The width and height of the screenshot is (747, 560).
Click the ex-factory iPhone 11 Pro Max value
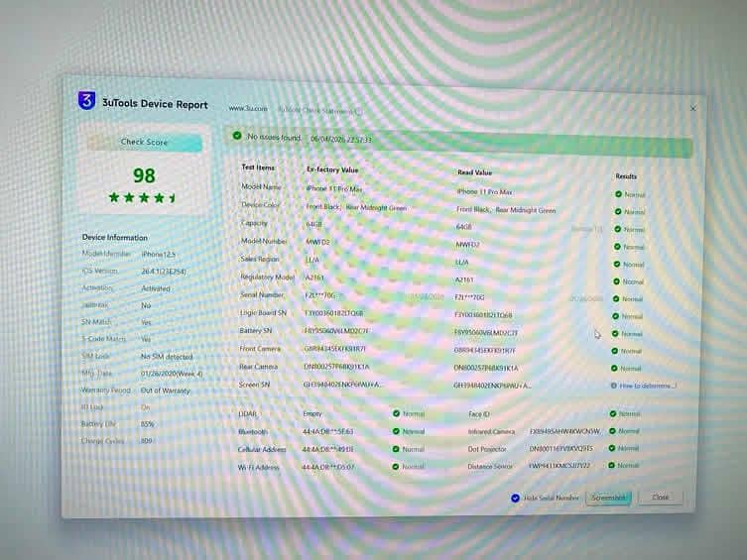334,188
